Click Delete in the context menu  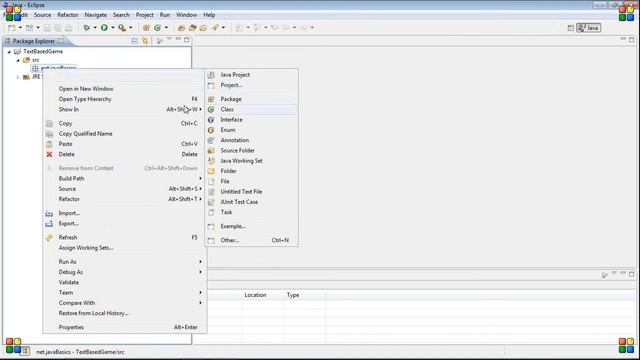coord(124,154)
